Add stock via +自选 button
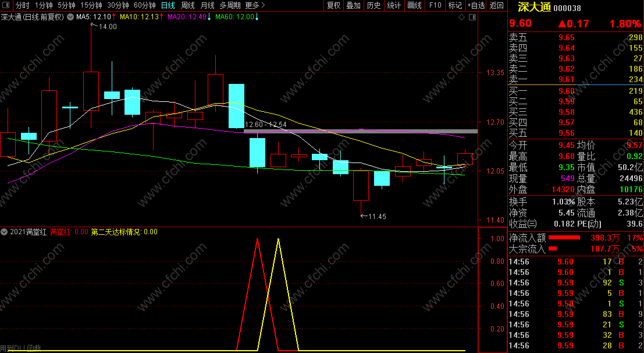This screenshot has height=353, width=644. coord(476,5)
